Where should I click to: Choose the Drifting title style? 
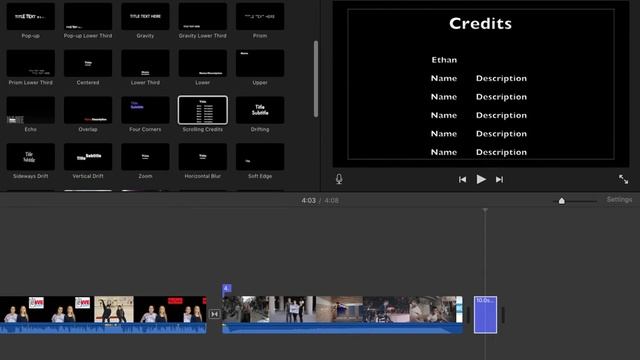point(260,110)
